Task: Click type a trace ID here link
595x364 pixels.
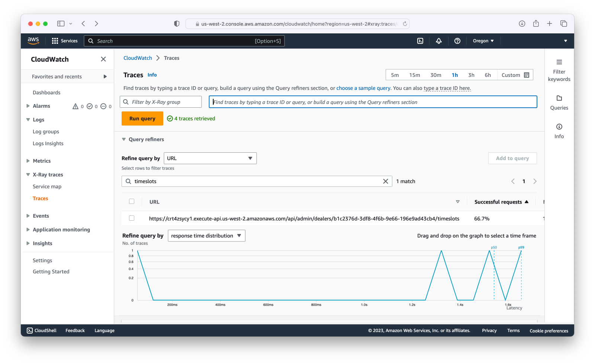Action: pos(447,88)
